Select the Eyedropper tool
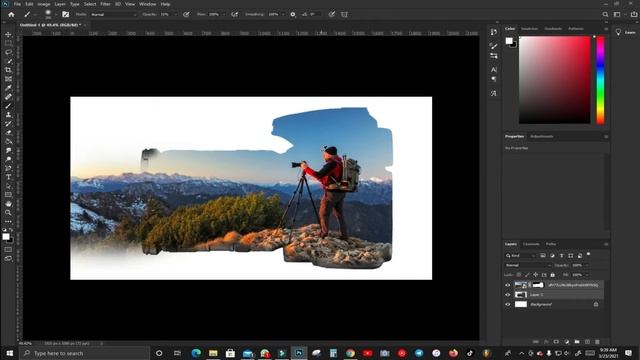This screenshot has width=640, height=360. [x=8, y=88]
